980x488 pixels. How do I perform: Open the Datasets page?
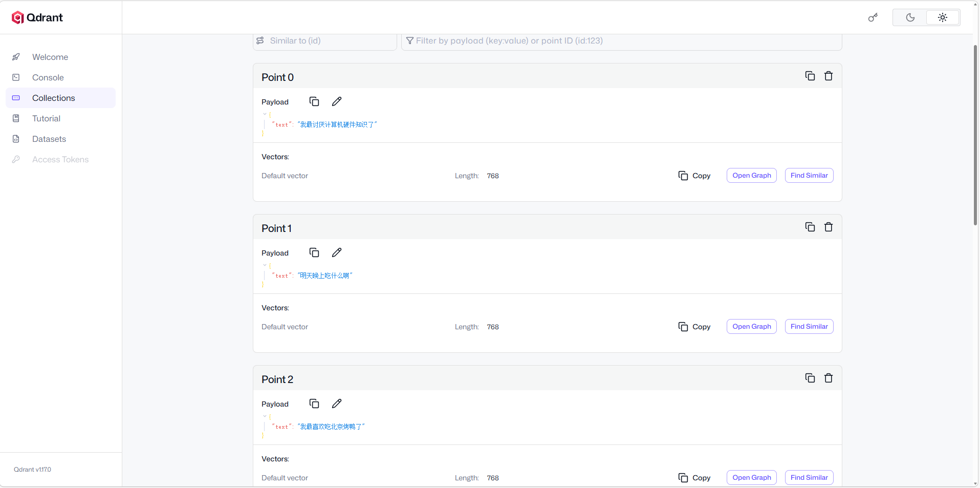(49, 139)
